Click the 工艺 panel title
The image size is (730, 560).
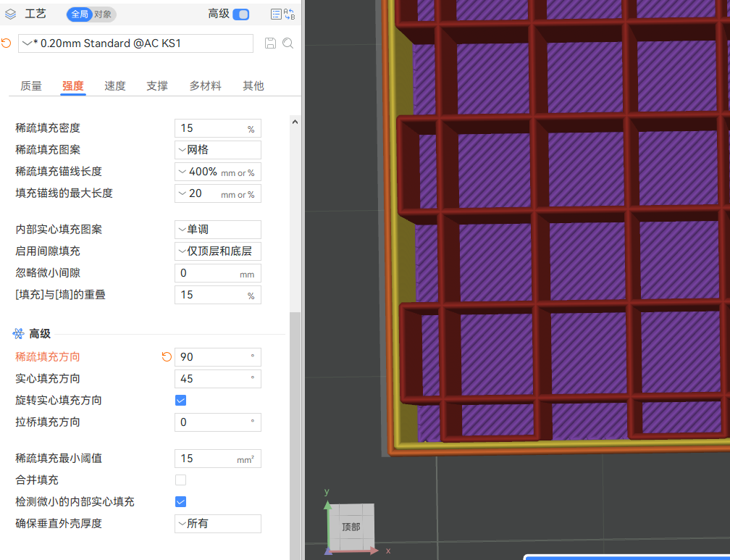point(35,14)
